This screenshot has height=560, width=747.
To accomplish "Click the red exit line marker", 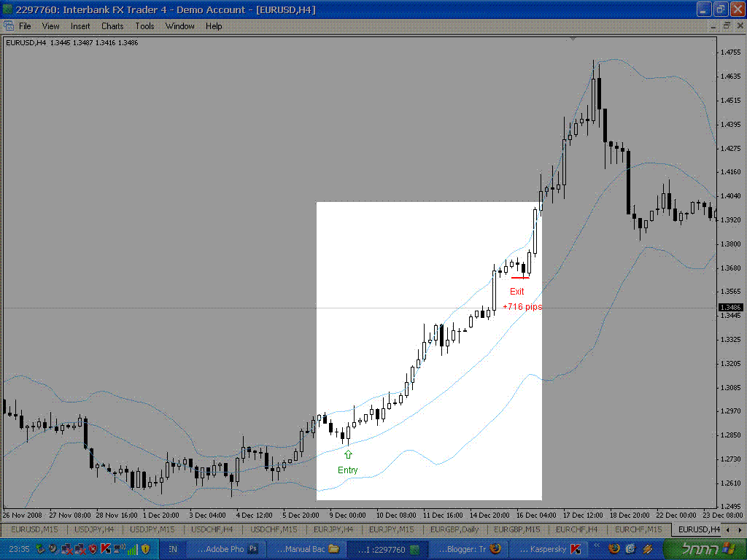I will [x=520, y=278].
